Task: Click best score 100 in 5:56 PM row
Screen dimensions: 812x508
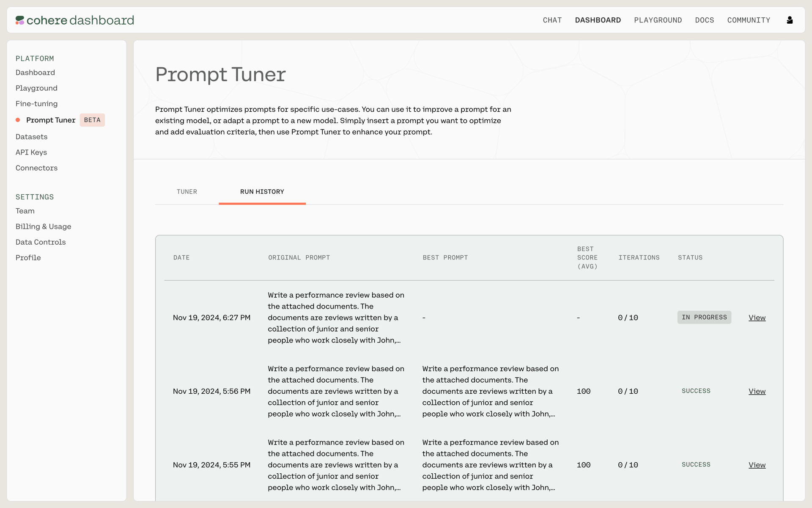Action: coord(584,391)
